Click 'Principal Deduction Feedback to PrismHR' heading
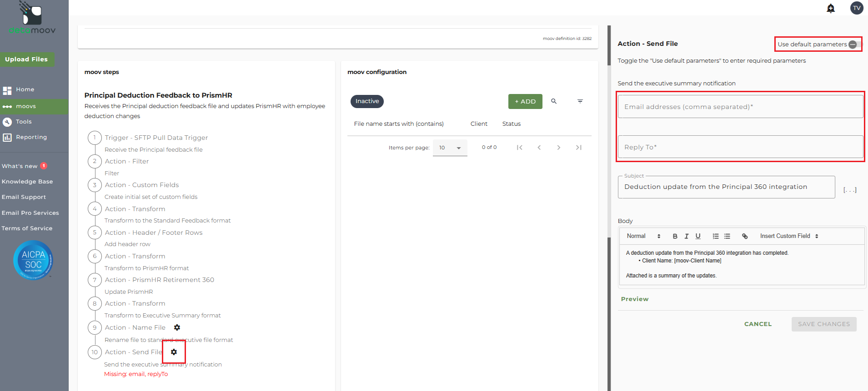Image resolution: width=868 pixels, height=391 pixels. [x=158, y=95]
